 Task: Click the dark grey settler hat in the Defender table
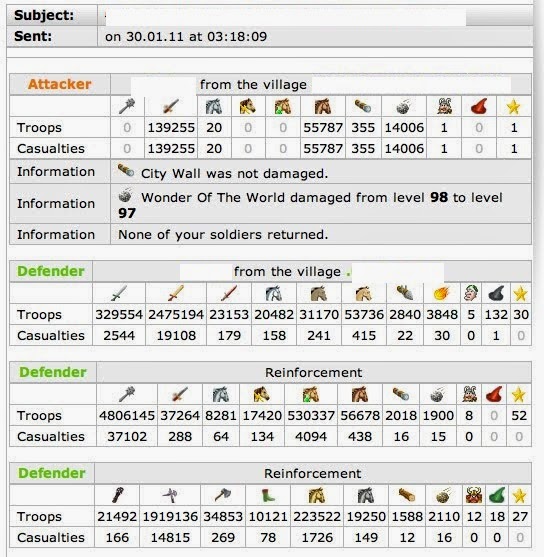(496, 293)
